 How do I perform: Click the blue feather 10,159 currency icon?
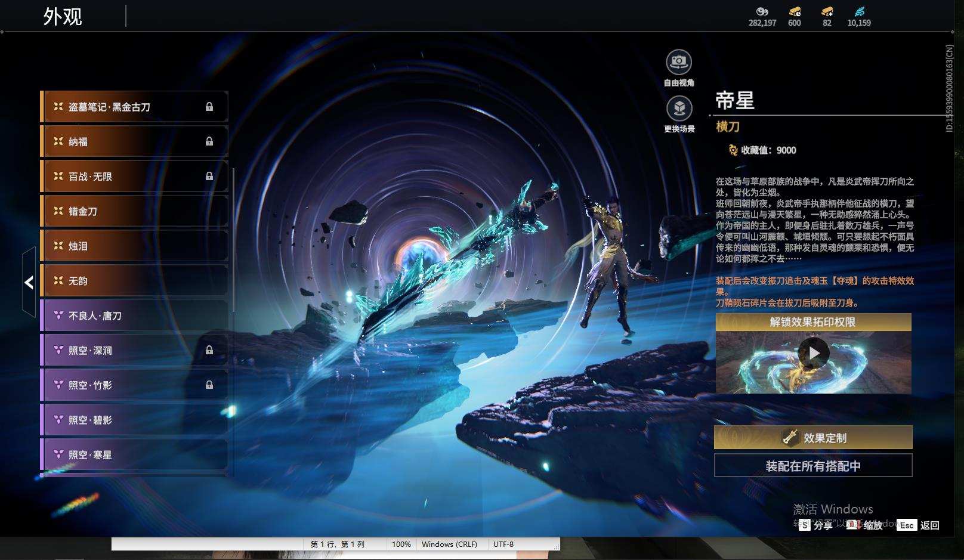[x=859, y=11]
